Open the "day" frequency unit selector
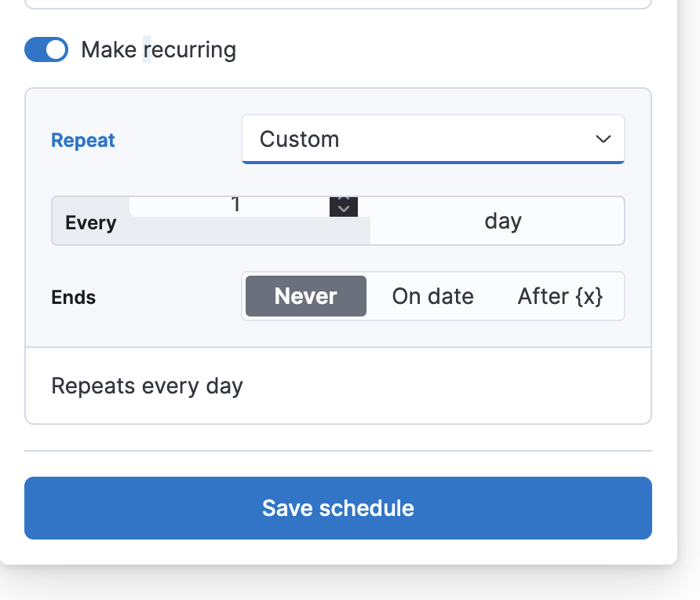 click(502, 221)
